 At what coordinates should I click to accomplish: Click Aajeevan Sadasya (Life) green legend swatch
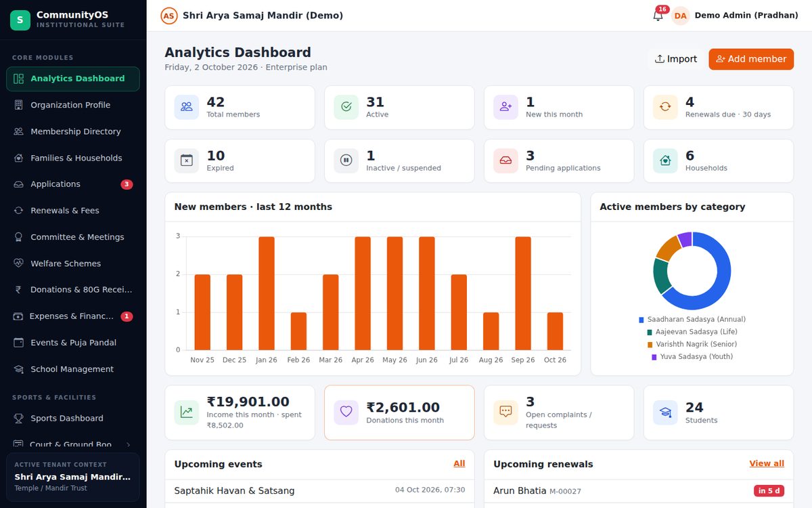(650, 332)
